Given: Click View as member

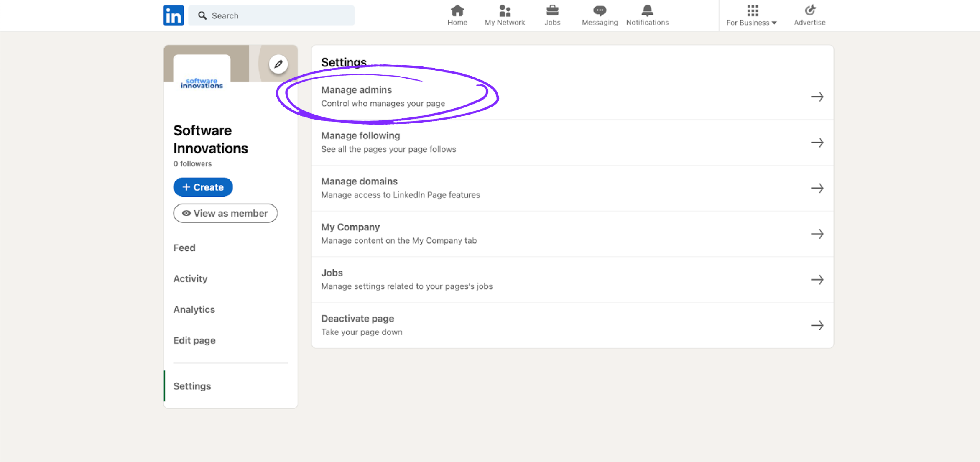Looking at the screenshot, I should tap(225, 213).
